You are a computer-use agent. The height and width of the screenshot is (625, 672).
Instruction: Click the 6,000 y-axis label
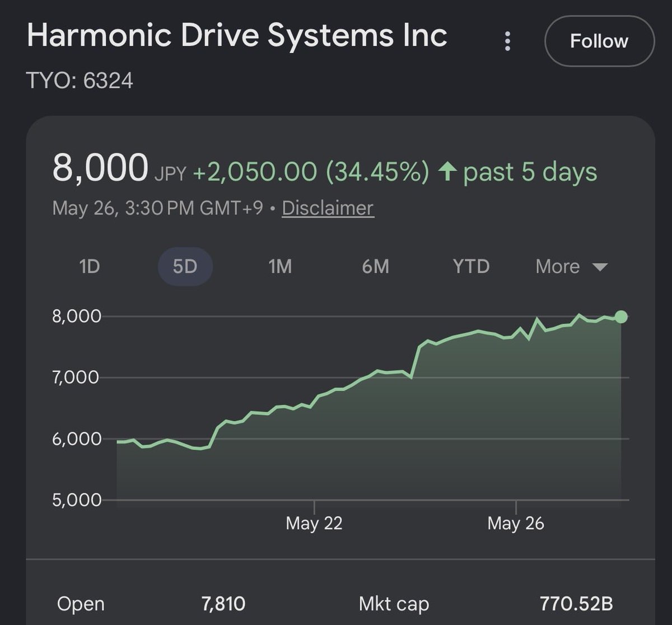(x=76, y=439)
